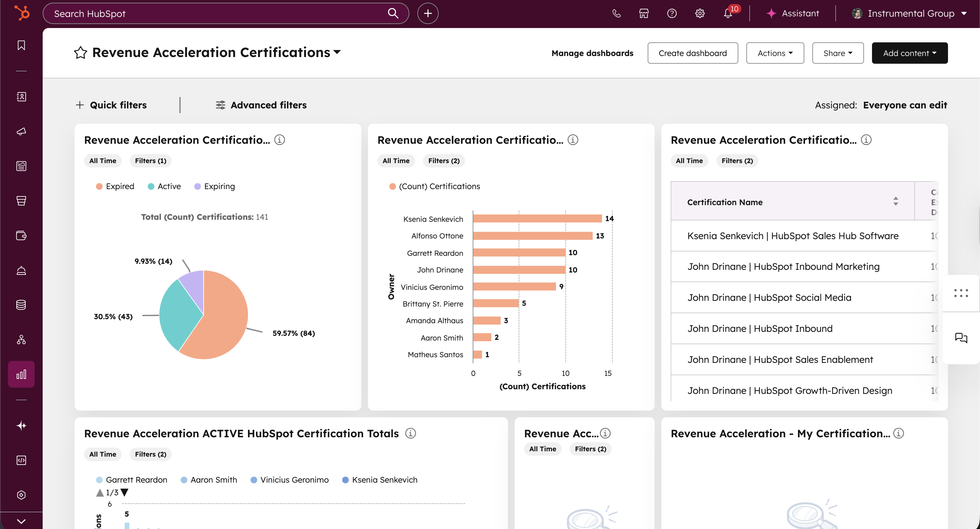Open the phone calling icon

(x=616, y=14)
